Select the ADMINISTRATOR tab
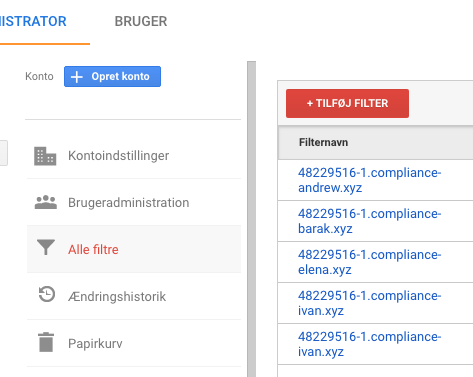Screen dimensions: 473x377 [33, 21]
